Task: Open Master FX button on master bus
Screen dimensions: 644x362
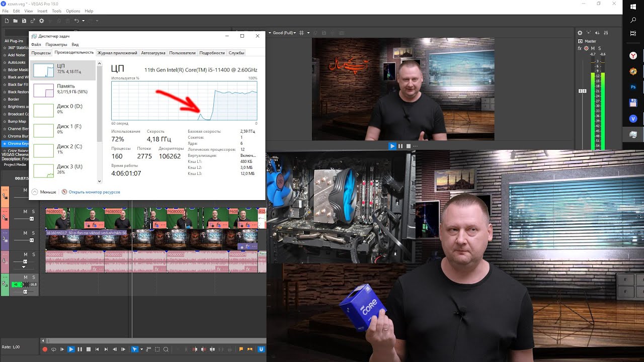Action: click(580, 48)
